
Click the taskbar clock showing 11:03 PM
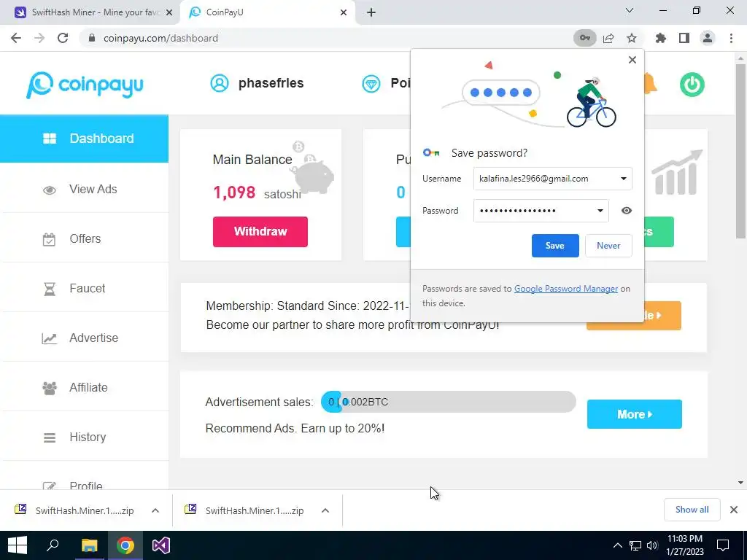pos(684,545)
